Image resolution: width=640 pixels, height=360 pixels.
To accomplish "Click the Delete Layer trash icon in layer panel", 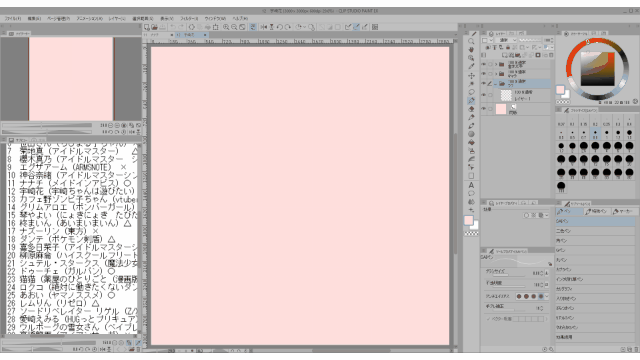I will tap(551, 55).
